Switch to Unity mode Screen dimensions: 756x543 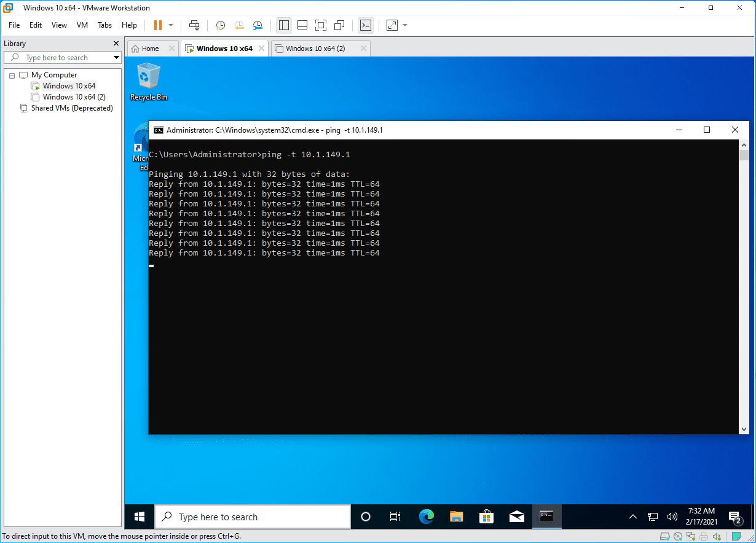point(339,25)
